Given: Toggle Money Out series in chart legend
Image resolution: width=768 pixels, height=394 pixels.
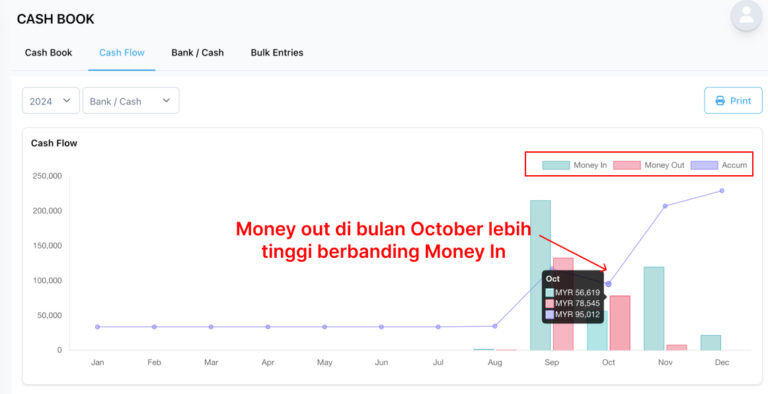Looking at the screenshot, I should pos(649,165).
